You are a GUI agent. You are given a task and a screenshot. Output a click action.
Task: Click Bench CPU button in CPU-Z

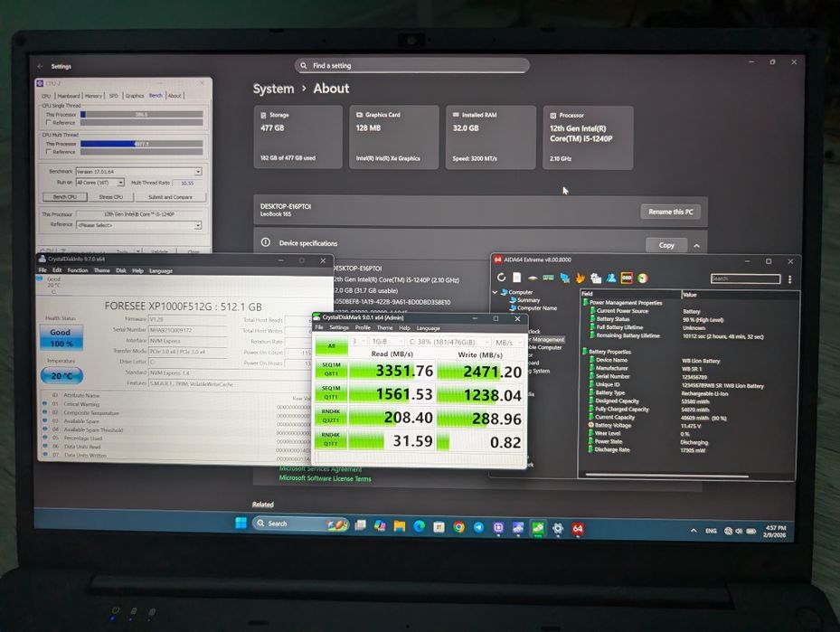[x=65, y=197]
